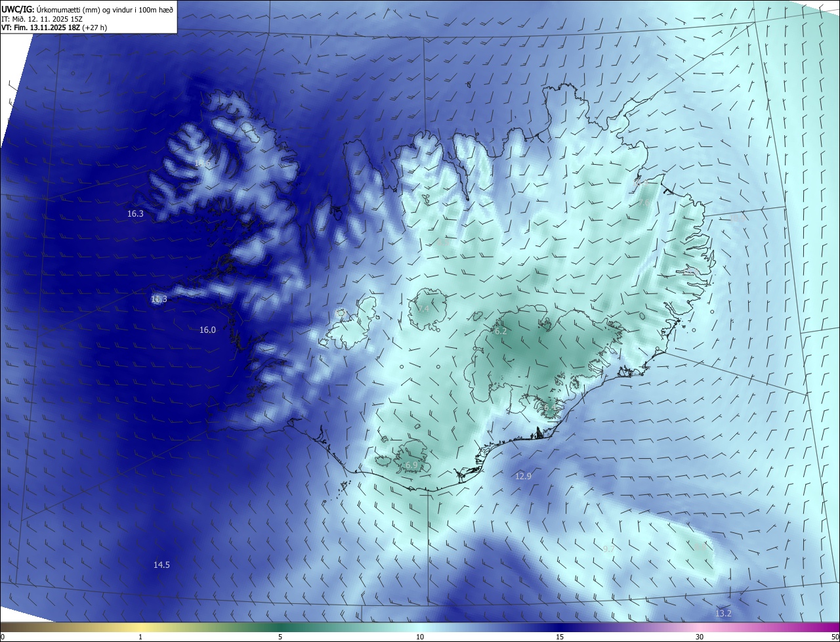Click the color scale tick label 5
This screenshot has width=840, height=642.
(x=280, y=637)
